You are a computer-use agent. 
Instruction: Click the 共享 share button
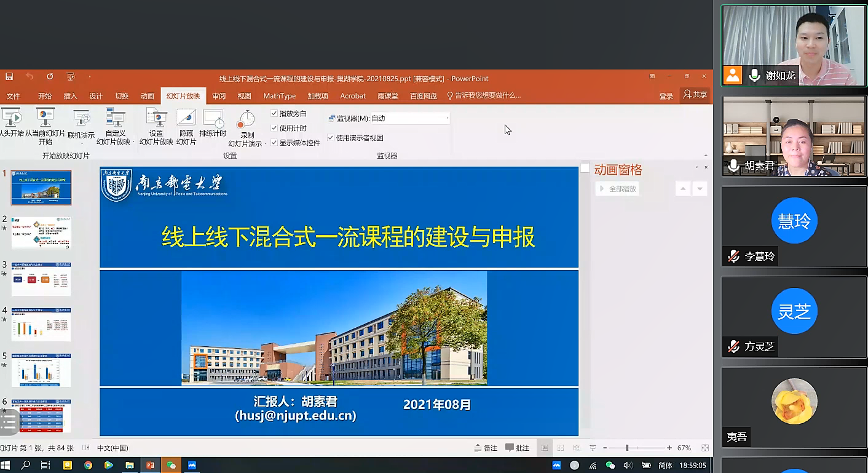click(695, 95)
